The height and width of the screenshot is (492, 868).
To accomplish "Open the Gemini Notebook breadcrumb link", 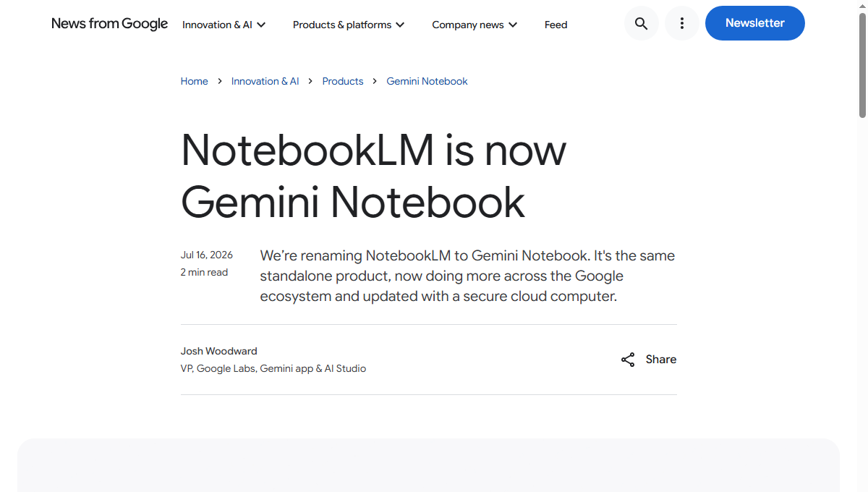I will [x=427, y=81].
